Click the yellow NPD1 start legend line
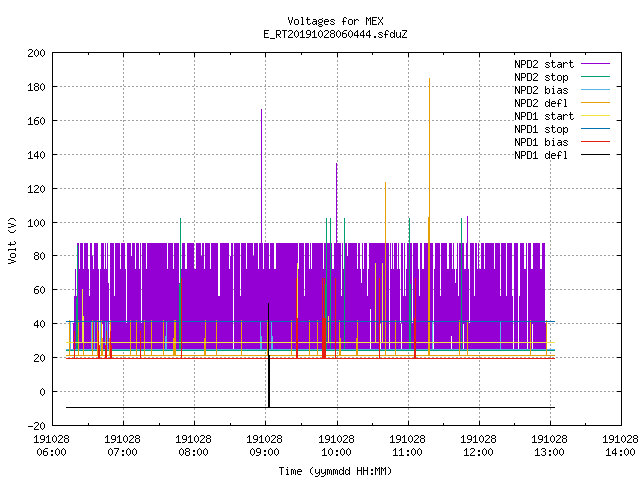The width and height of the screenshot is (640, 480). (595, 116)
